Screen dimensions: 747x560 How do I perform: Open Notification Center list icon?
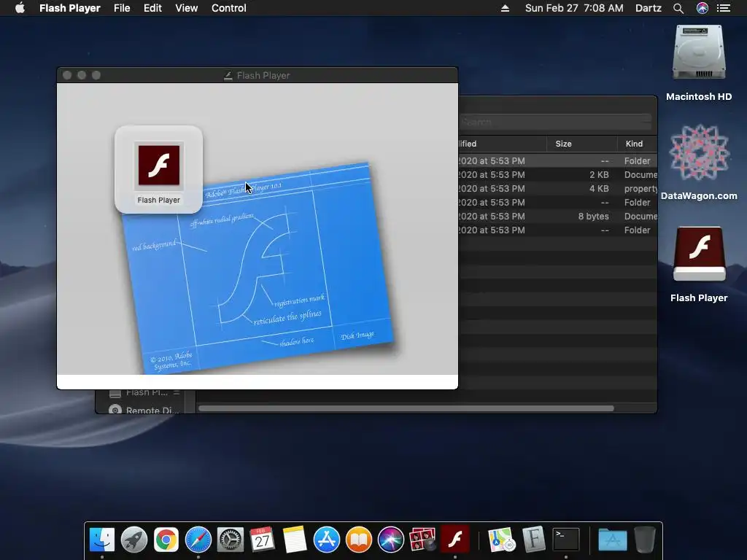point(724,8)
